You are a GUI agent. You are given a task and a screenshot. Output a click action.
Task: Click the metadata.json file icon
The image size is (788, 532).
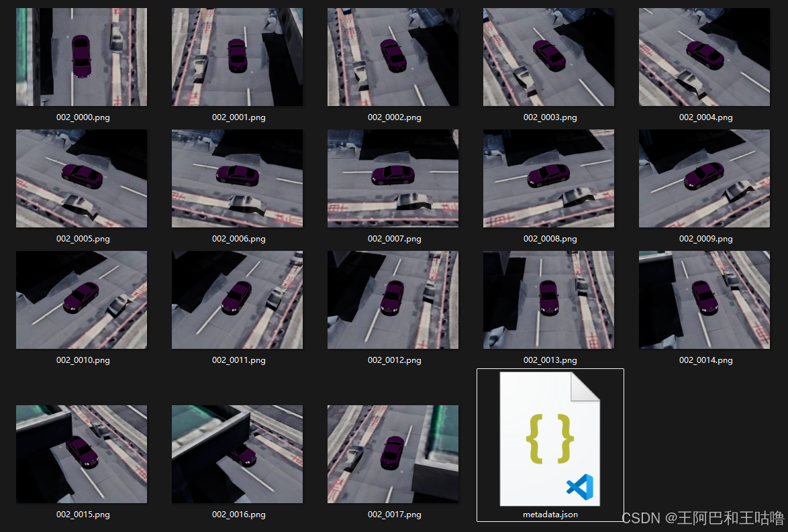[x=550, y=439]
